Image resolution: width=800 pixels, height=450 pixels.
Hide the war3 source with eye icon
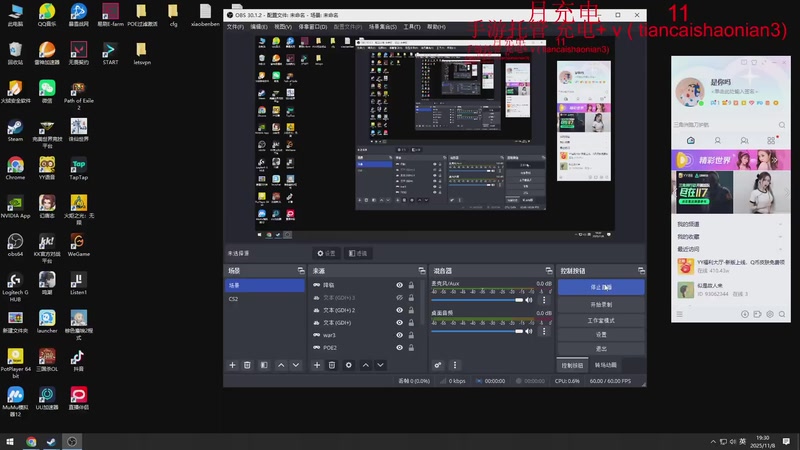tap(399, 335)
